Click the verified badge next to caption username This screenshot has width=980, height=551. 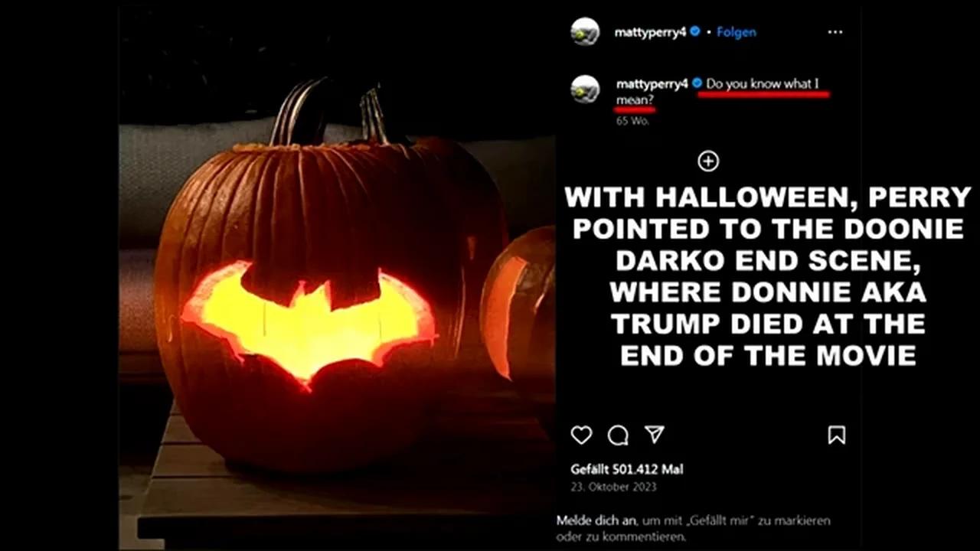(x=697, y=83)
